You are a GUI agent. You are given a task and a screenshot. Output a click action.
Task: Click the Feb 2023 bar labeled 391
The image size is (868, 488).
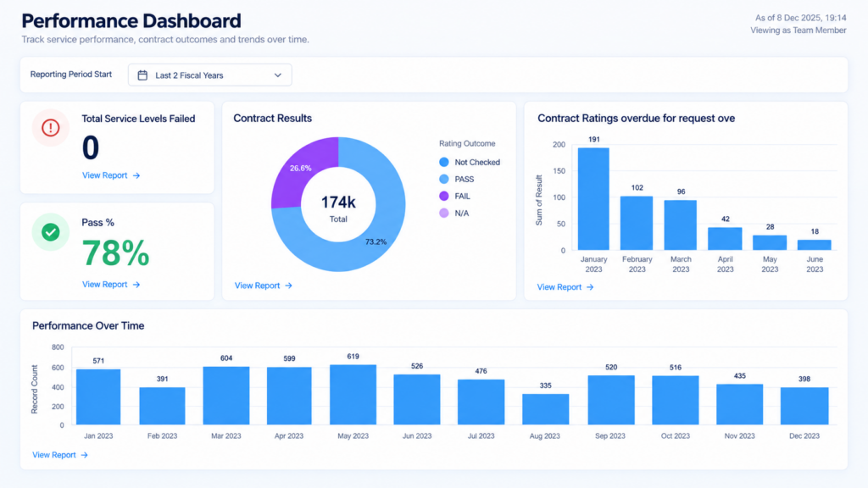pos(162,406)
